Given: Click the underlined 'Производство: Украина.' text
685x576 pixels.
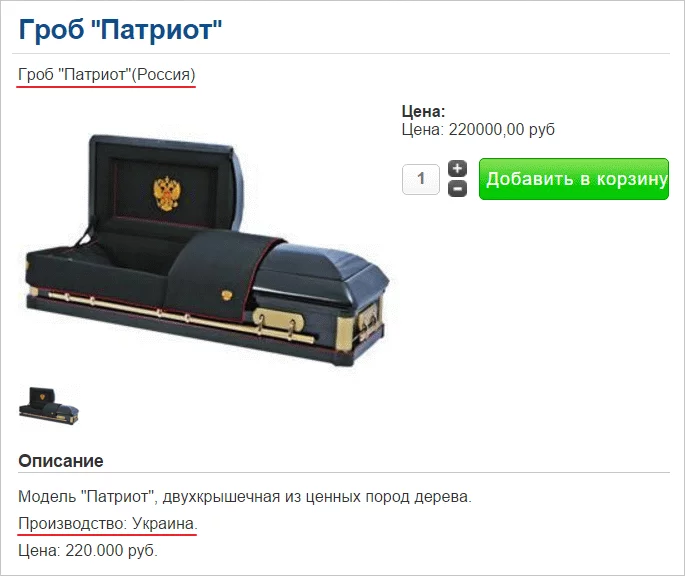Looking at the screenshot, I should pyautogui.click(x=107, y=524).
